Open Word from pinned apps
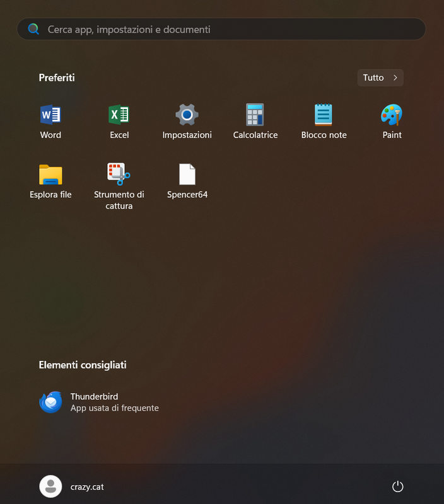Image resolution: width=444 pixels, height=504 pixels. pyautogui.click(x=50, y=122)
